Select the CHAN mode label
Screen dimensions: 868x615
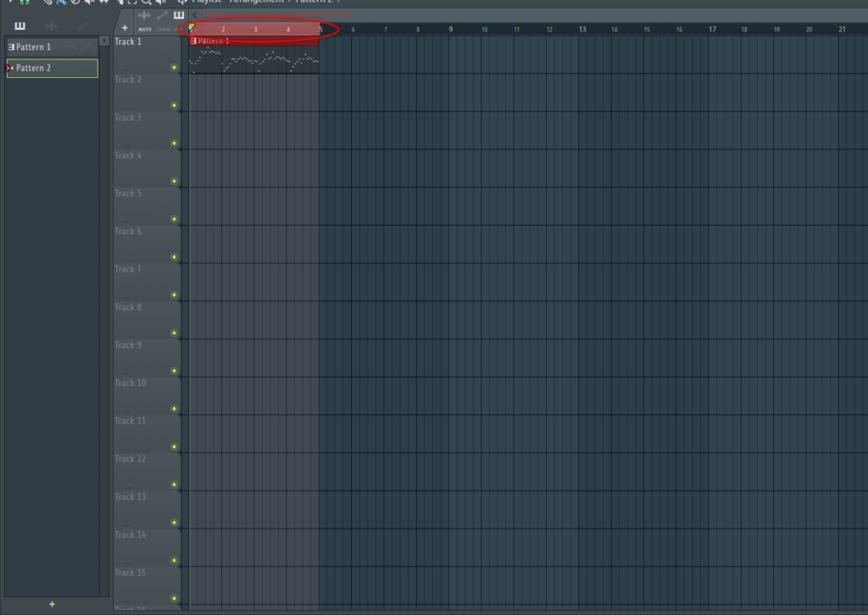pyautogui.click(x=163, y=30)
